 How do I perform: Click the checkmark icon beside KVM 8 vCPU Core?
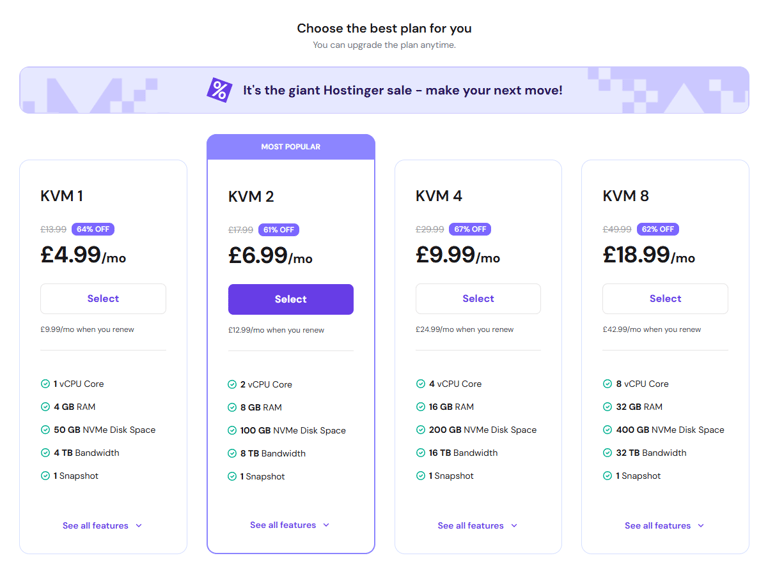(607, 384)
